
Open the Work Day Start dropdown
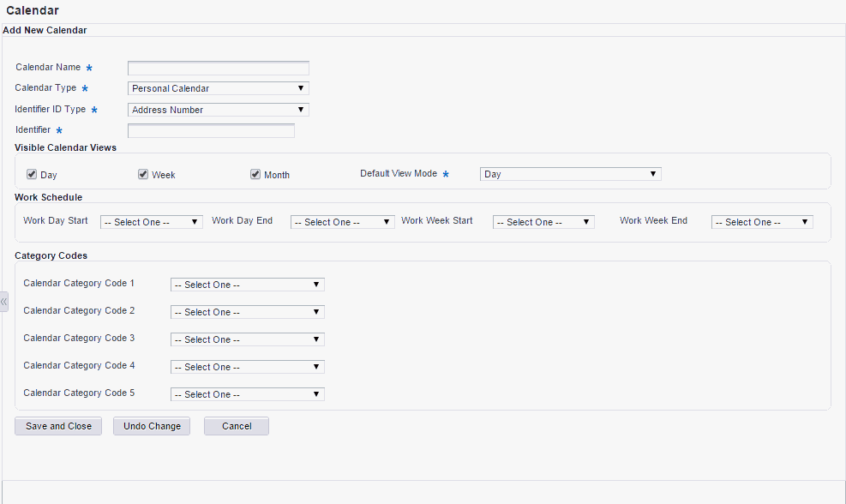152,222
